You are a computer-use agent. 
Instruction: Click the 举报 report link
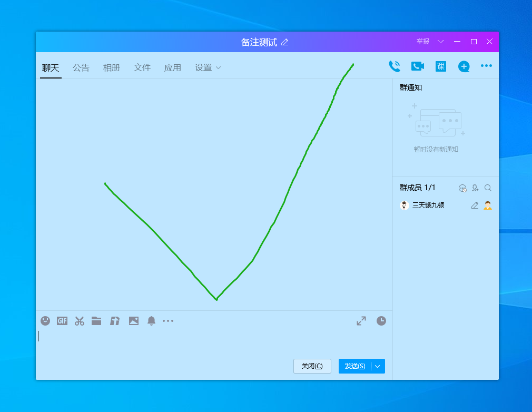click(x=423, y=42)
